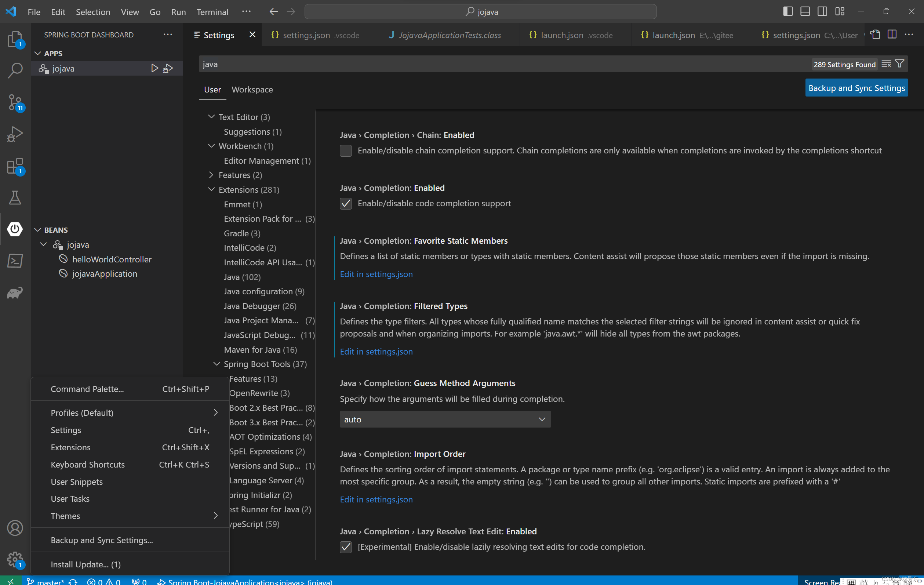This screenshot has width=924, height=585.
Task: Debug the jojava app icon
Action: (168, 68)
